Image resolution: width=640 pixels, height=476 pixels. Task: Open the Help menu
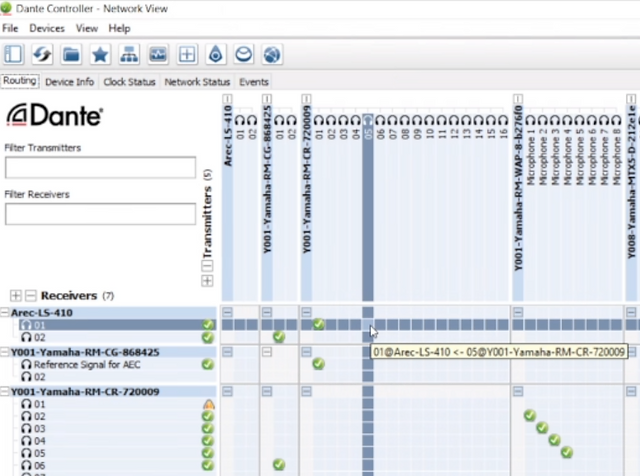click(119, 28)
